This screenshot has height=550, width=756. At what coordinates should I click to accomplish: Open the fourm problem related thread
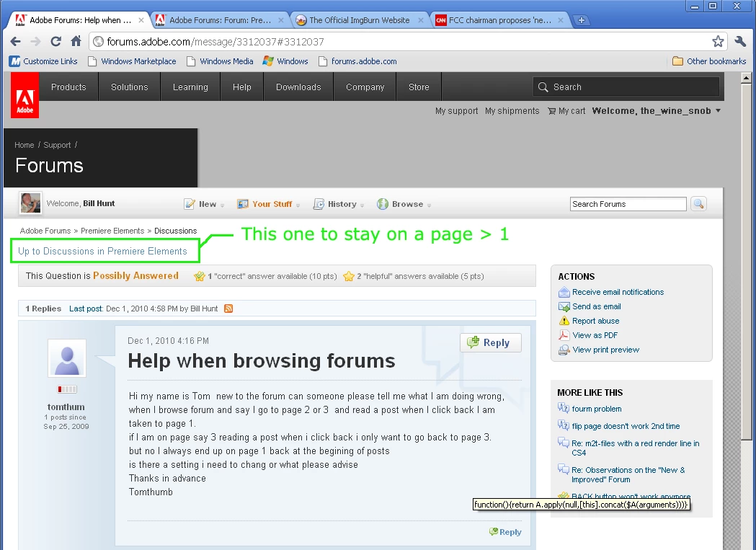(x=597, y=409)
